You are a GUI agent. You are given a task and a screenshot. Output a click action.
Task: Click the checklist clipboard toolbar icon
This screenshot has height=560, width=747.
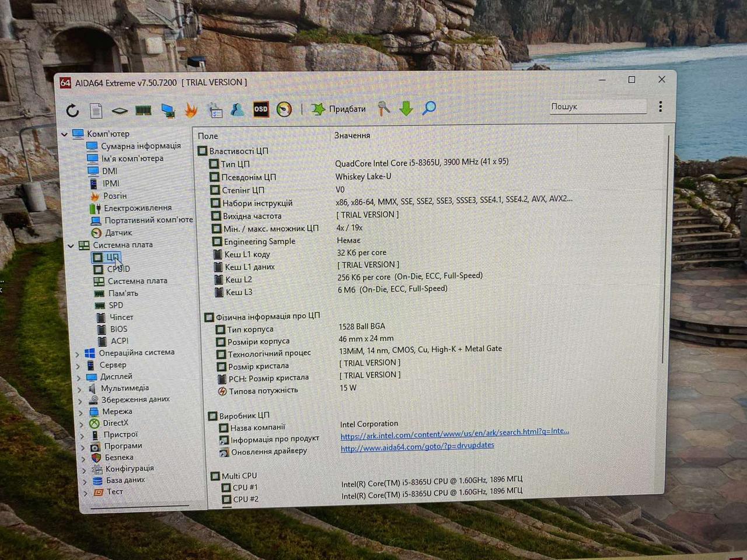click(215, 110)
